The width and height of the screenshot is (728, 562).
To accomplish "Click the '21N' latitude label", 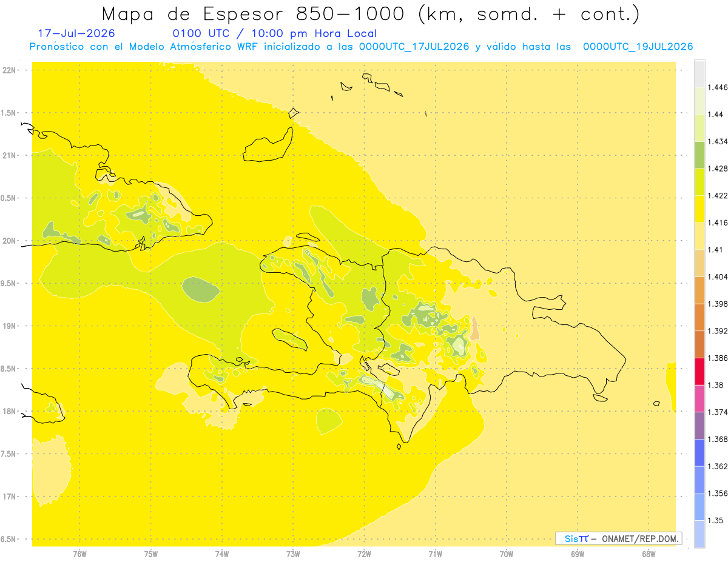I will 10,156.
